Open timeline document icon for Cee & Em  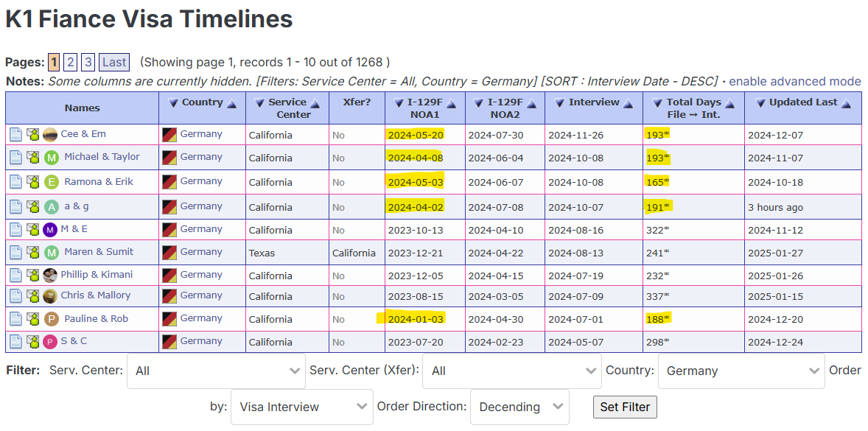coord(16,134)
